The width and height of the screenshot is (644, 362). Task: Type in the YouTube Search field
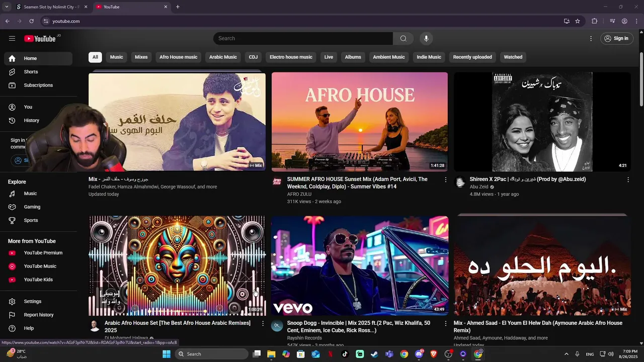click(303, 38)
